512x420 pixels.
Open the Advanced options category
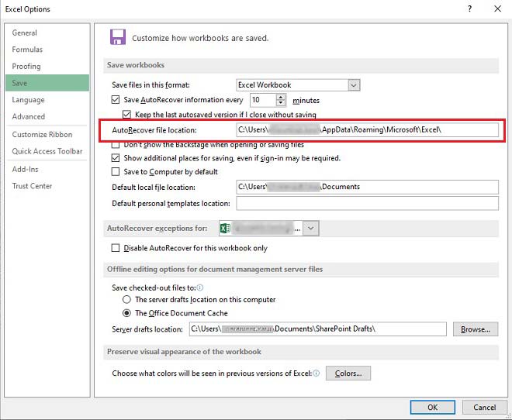point(29,116)
